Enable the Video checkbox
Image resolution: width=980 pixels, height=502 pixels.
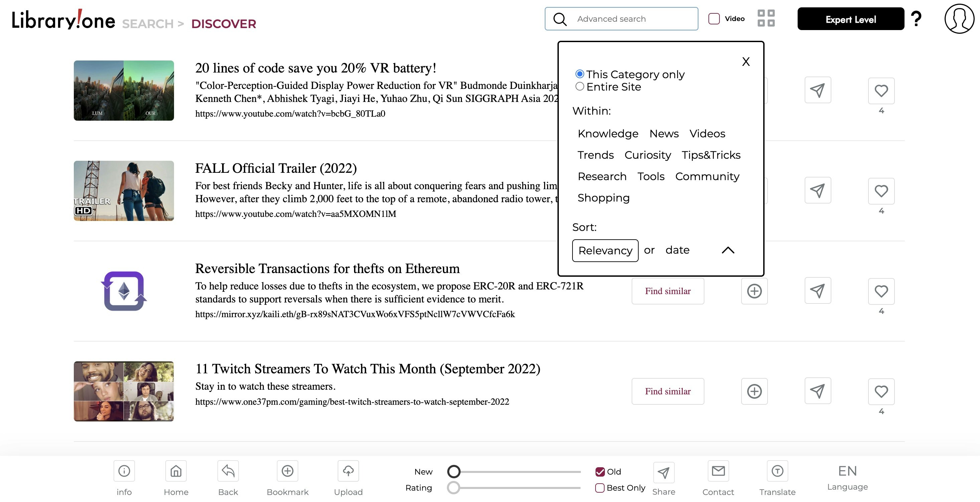point(714,19)
